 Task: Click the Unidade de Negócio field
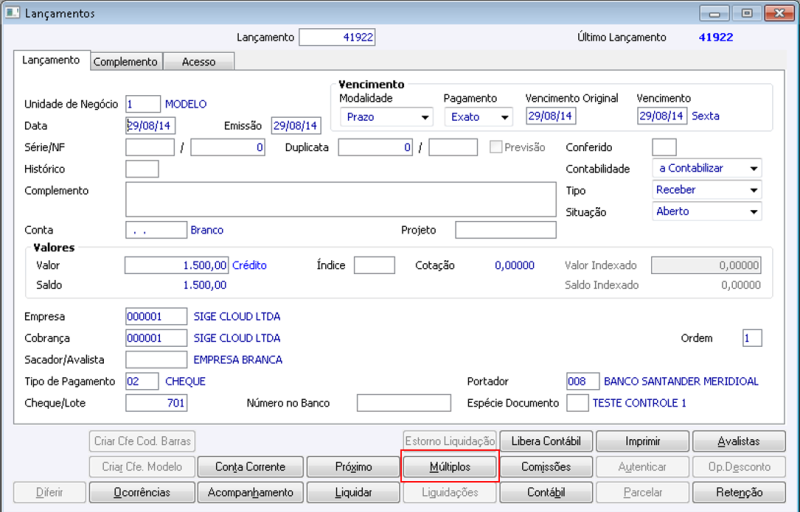[x=143, y=104]
